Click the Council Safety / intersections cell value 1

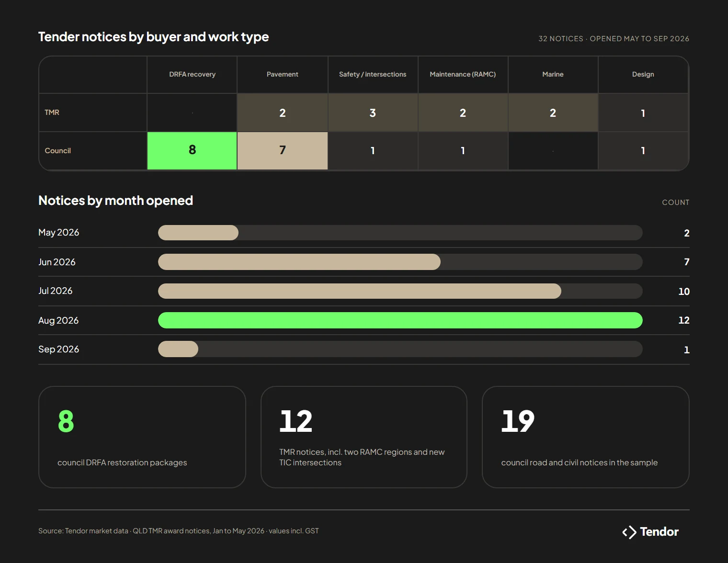373,151
